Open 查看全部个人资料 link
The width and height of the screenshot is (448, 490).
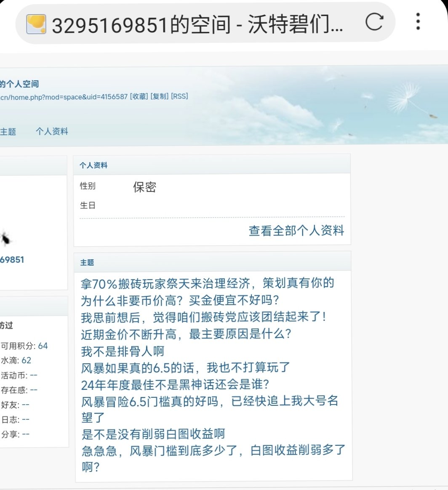[x=296, y=231]
